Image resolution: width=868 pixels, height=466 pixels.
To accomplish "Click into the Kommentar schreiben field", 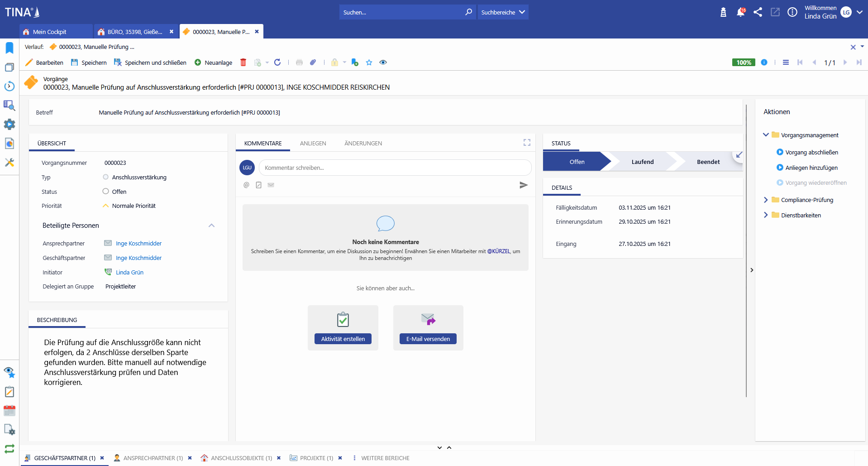I will tap(395, 168).
